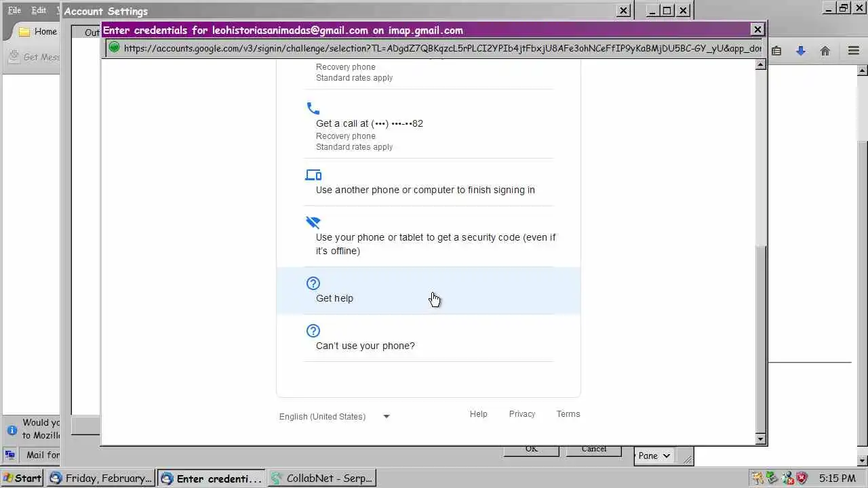Click the Mail for status bar text

coord(43,455)
